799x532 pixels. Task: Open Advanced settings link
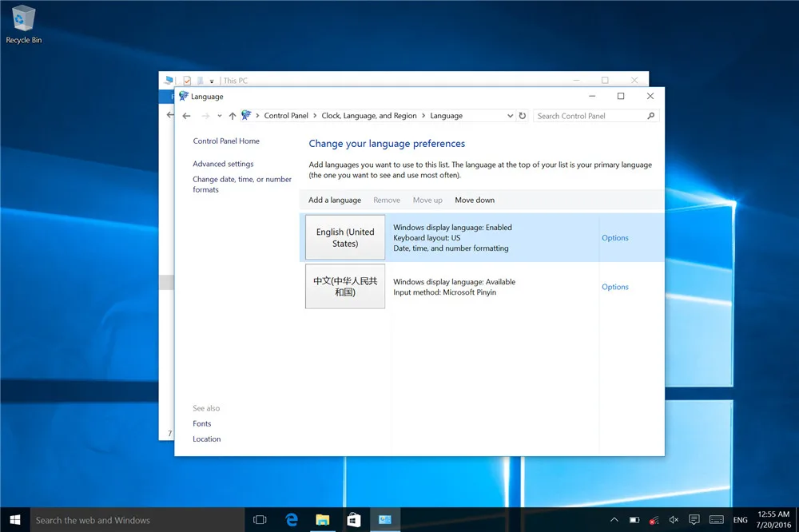click(223, 164)
